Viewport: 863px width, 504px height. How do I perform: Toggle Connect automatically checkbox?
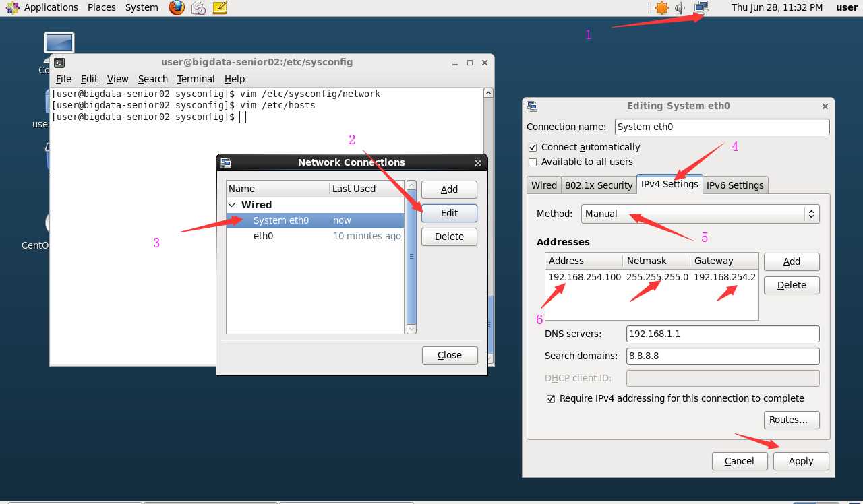click(x=533, y=147)
